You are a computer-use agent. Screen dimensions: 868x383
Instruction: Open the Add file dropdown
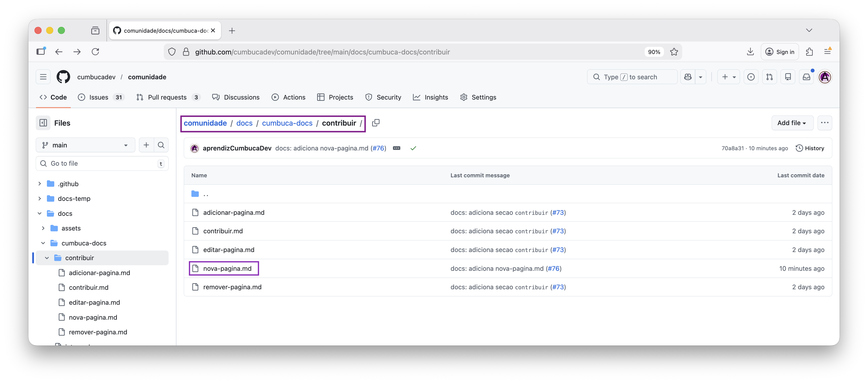(792, 123)
